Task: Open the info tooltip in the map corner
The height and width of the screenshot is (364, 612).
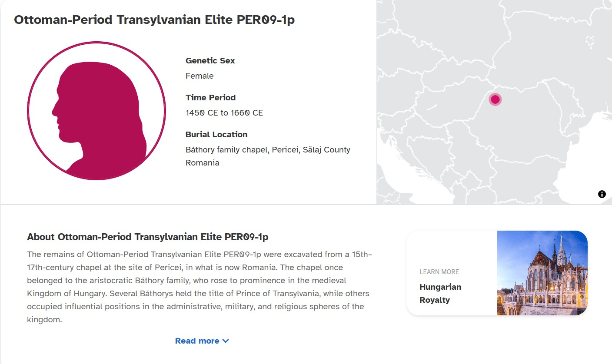Action: [x=602, y=194]
